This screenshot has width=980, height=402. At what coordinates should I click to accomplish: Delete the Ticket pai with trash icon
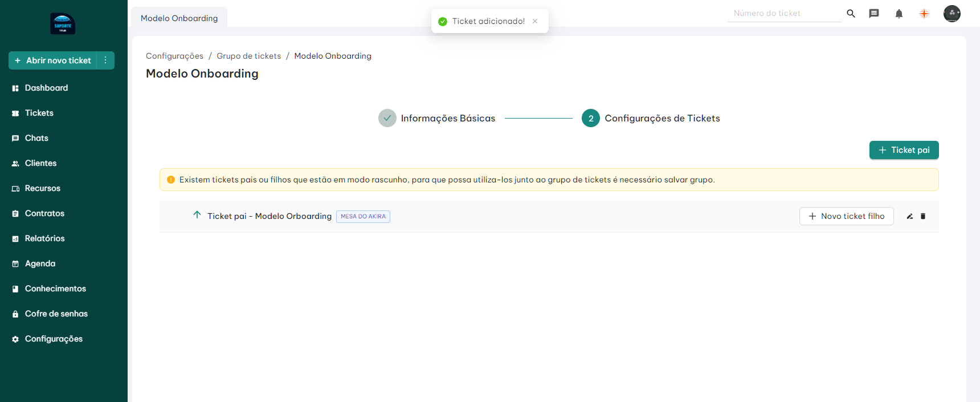click(923, 216)
